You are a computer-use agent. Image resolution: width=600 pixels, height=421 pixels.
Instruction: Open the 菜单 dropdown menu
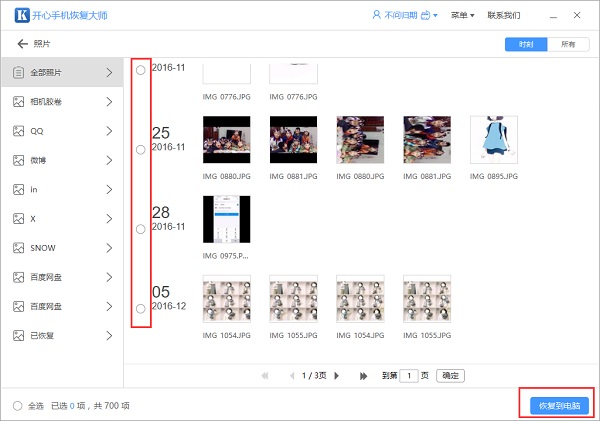click(462, 16)
